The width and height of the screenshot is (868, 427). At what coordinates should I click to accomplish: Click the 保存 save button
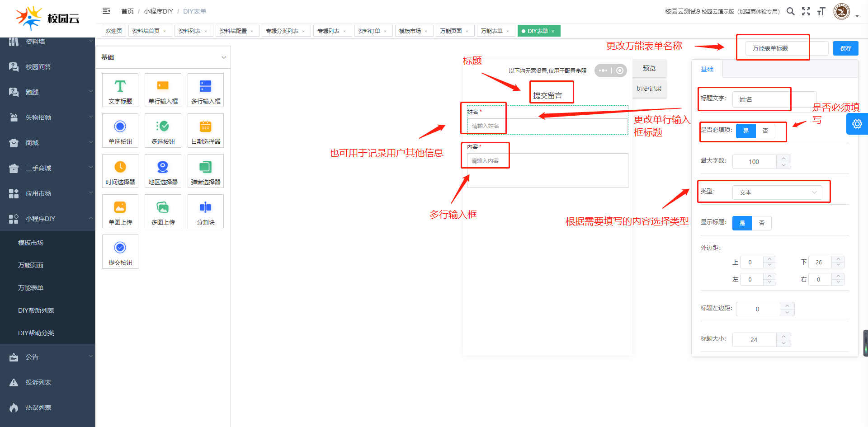846,48
